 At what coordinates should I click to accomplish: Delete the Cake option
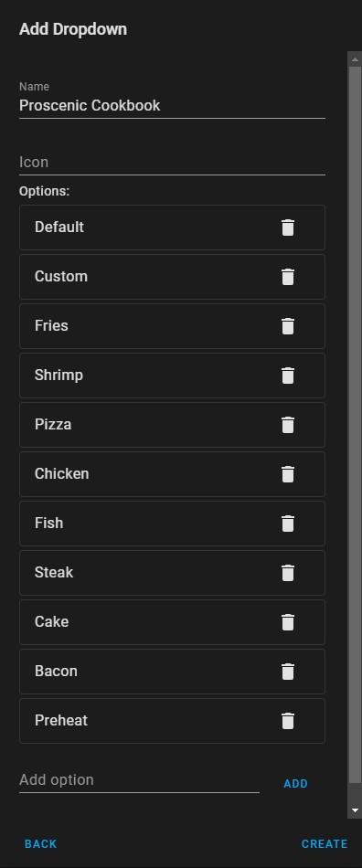(x=288, y=621)
